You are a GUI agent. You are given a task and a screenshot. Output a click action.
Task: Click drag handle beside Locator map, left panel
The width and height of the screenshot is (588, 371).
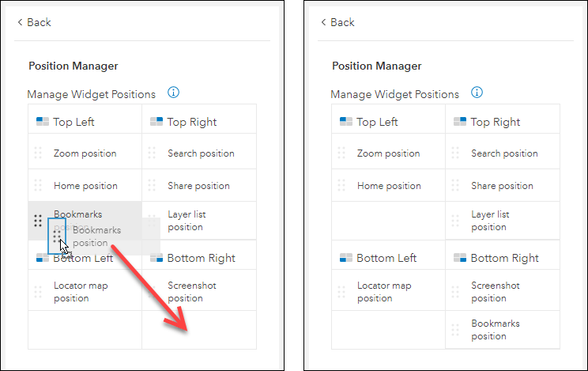click(x=38, y=292)
